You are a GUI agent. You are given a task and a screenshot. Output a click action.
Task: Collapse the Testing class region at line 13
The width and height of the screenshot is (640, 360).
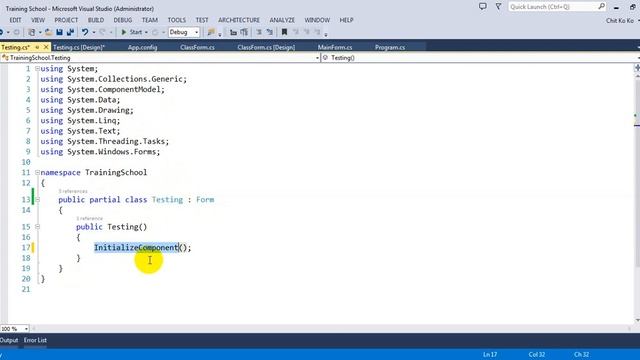tap(37, 200)
